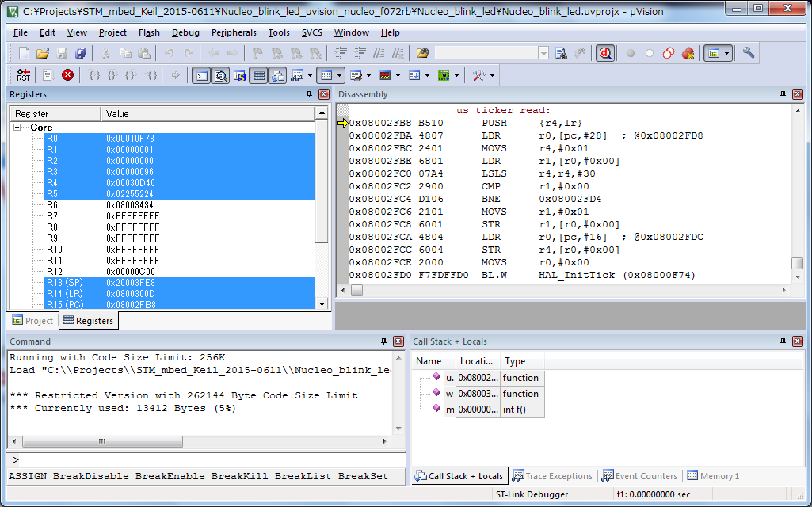Open the Debug menu
This screenshot has height=507, width=812.
(x=185, y=32)
